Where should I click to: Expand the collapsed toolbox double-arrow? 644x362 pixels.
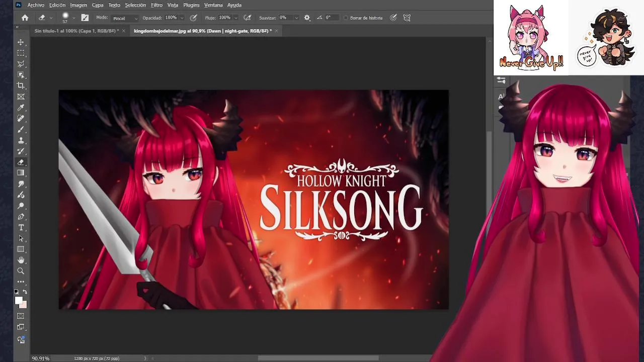(x=17, y=27)
